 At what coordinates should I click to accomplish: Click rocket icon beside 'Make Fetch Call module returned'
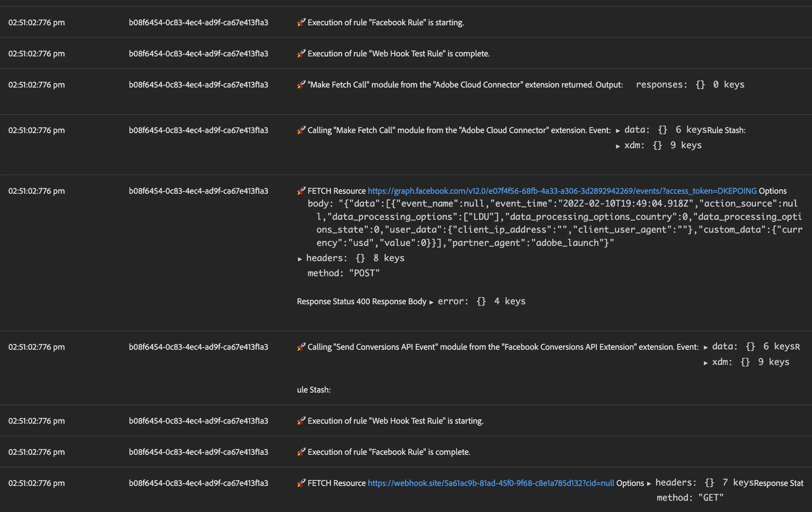tap(301, 84)
